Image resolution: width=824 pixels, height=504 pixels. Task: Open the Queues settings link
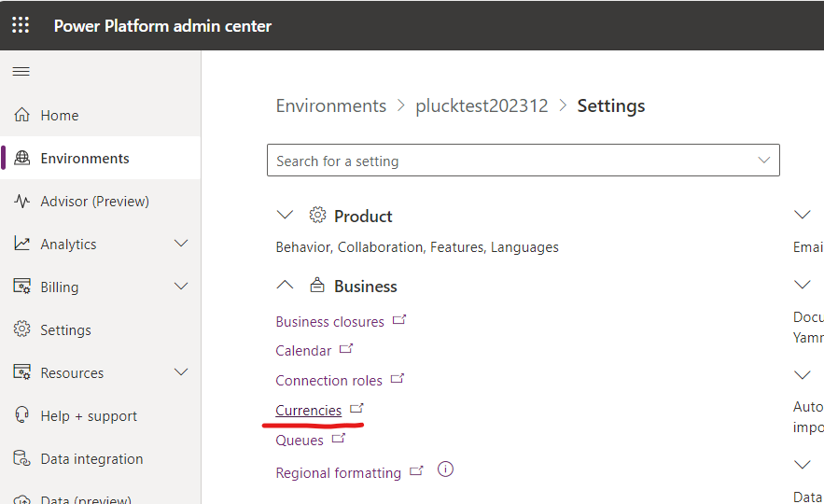300,441
